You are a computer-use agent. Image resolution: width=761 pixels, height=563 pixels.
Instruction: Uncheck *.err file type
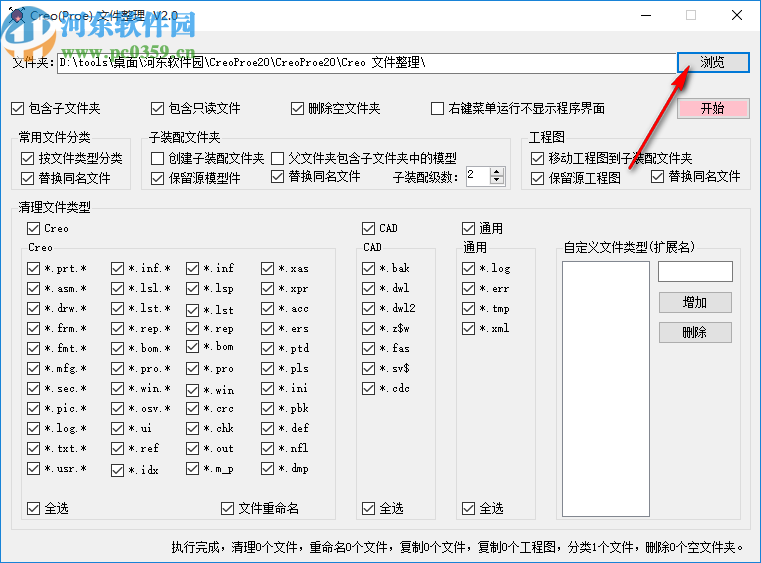468,288
